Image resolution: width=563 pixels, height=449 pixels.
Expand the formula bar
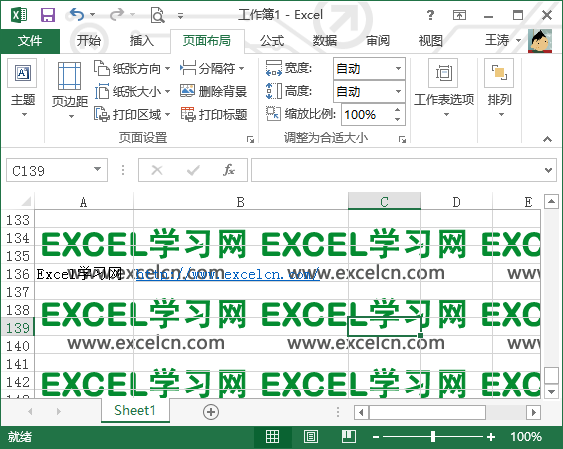(548, 170)
